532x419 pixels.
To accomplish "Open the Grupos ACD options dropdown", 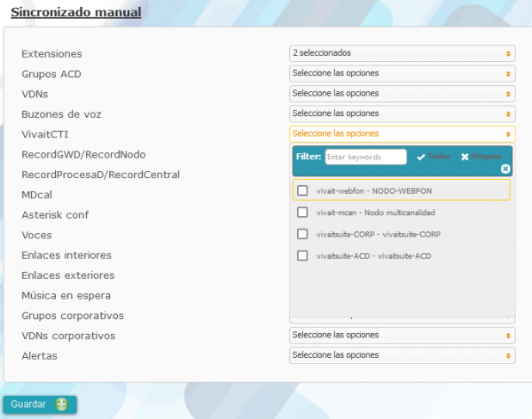I will tap(402, 74).
